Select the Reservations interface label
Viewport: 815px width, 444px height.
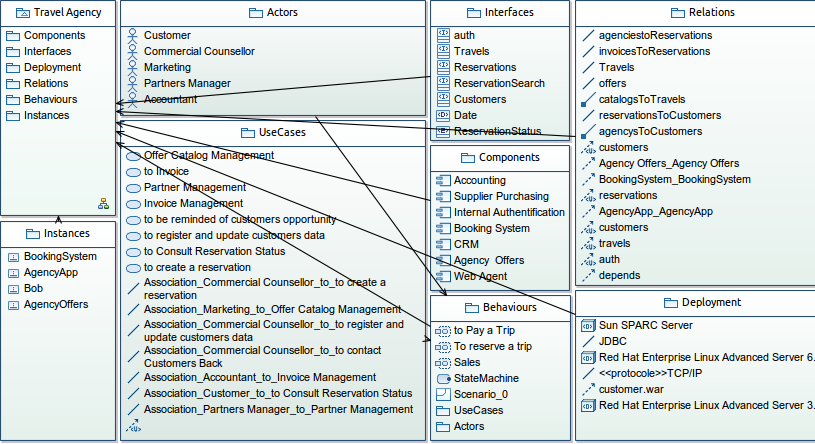485,68
